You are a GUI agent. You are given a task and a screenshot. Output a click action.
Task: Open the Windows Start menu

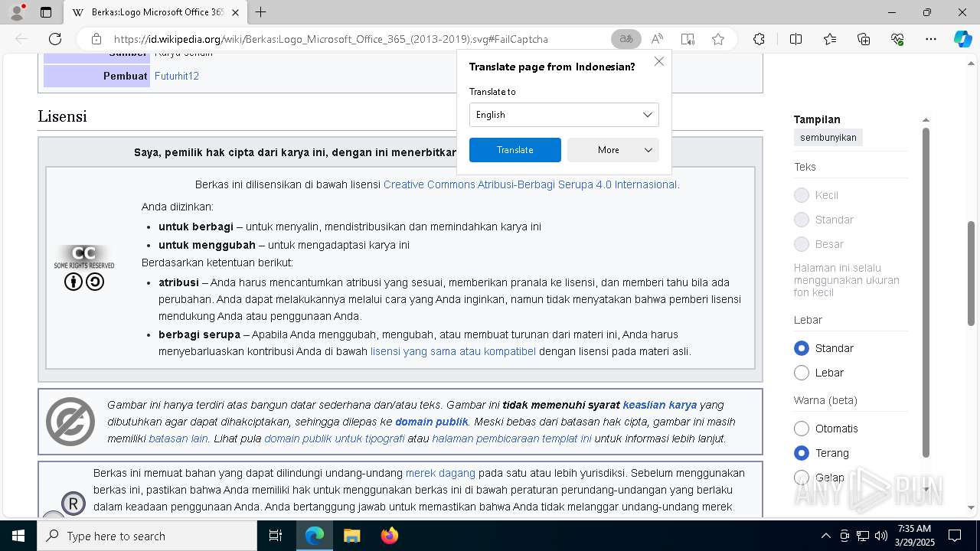18,536
